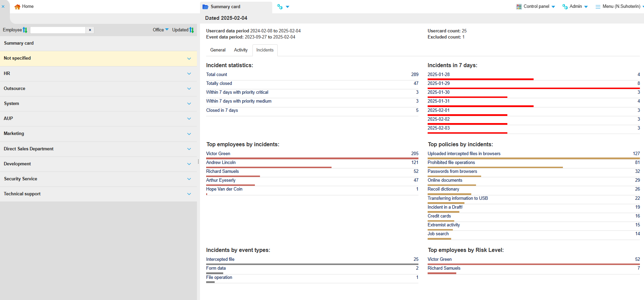Screen dimensions: 644x300
Task: Click the red bar for 2025-01-29
Action: tap(533, 88)
